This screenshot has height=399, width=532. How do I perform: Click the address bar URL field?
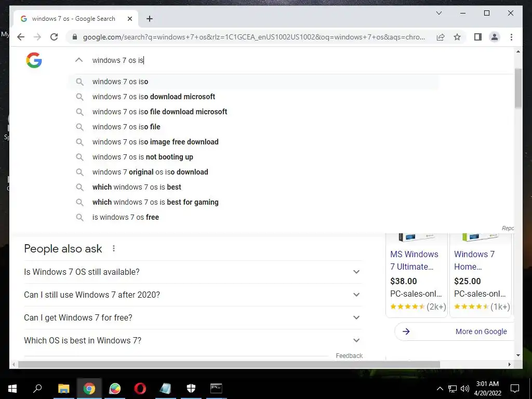(254, 37)
